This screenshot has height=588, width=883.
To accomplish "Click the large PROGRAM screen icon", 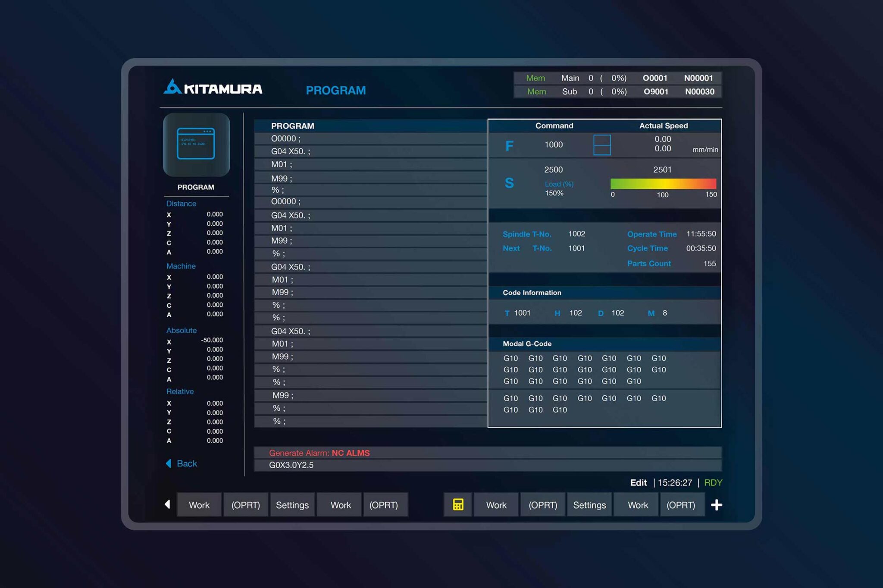I will point(196,145).
